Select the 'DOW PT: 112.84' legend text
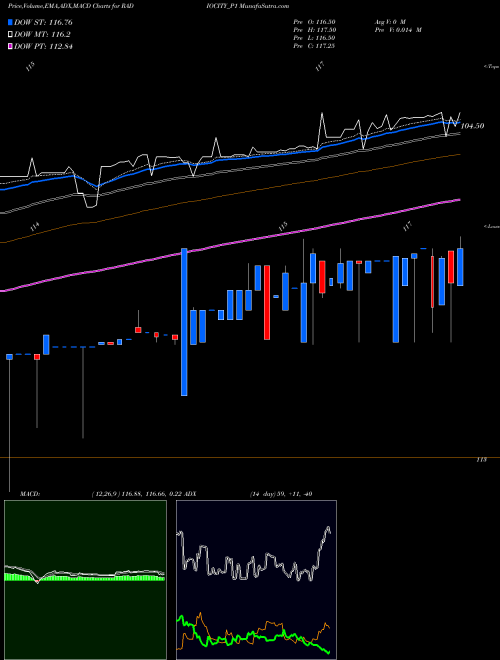 [43, 46]
